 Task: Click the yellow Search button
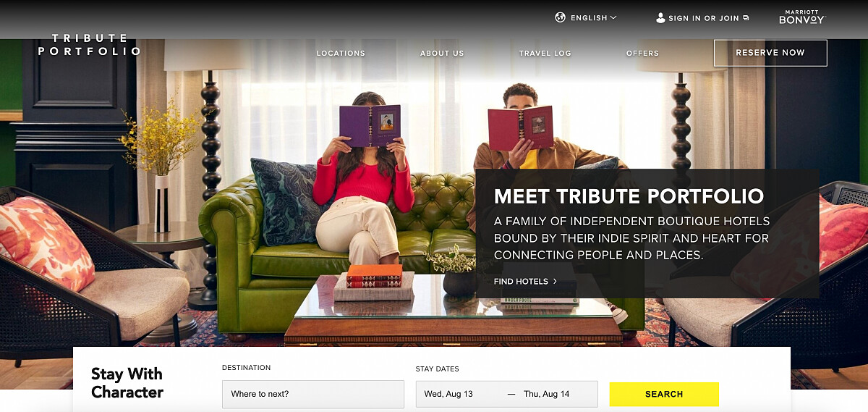pos(664,394)
